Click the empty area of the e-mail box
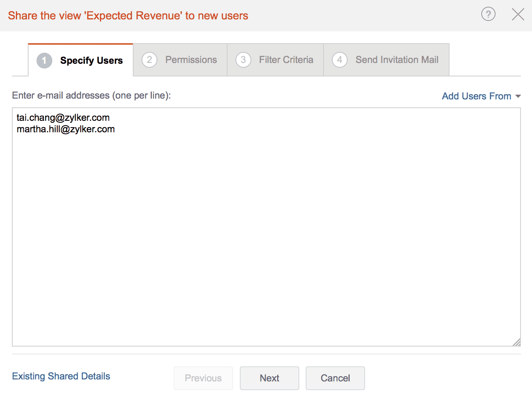 coord(266,238)
